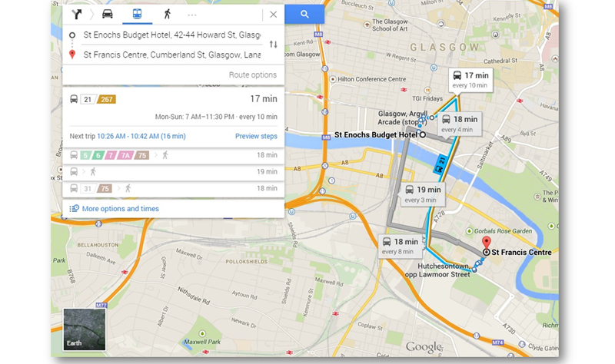Click the Hilton Conference Centre place icon
Image resolution: width=615 pixels, height=364 pixels.
click(333, 79)
